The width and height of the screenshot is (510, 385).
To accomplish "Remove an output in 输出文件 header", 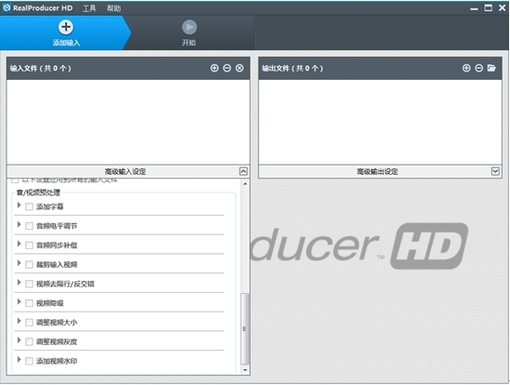I will [x=479, y=68].
